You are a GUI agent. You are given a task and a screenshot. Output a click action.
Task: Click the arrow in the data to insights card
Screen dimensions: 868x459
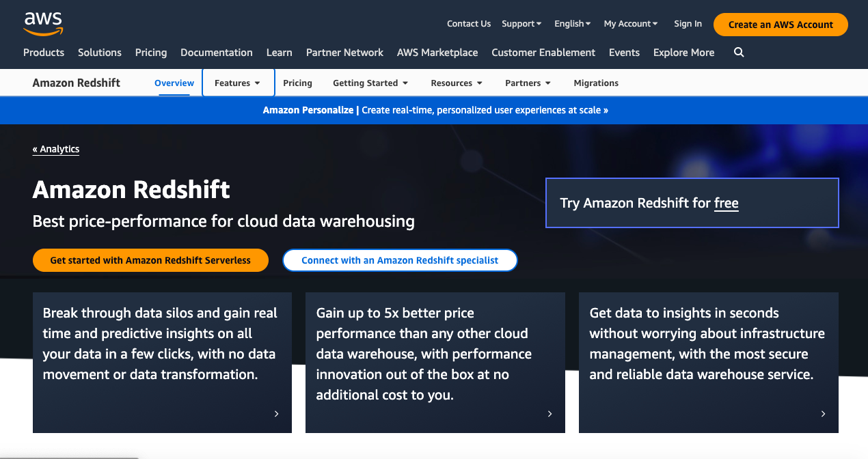(x=823, y=414)
